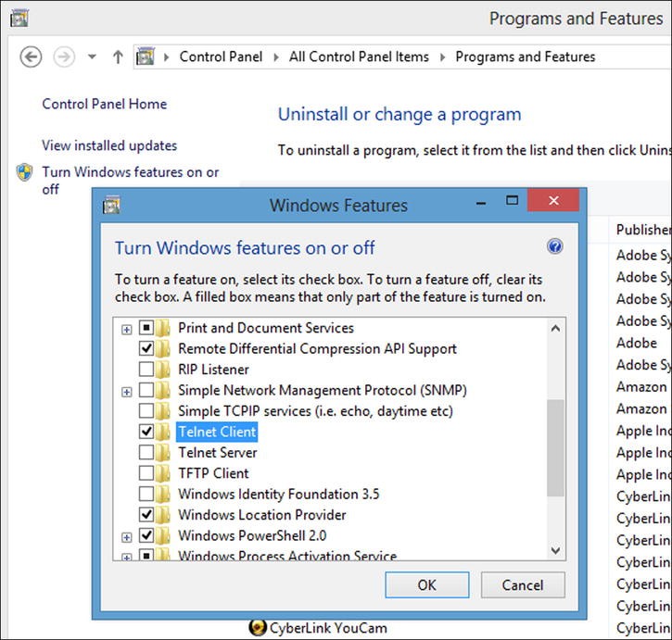This screenshot has height=640, width=672.
Task: Click the features list scrollbar thumb
Action: coord(555,447)
